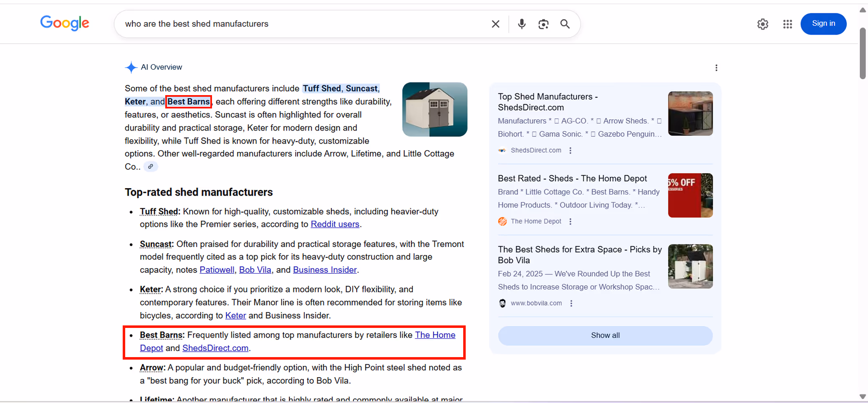Open the shed image thumbnail
This screenshot has width=868, height=403.
(434, 109)
